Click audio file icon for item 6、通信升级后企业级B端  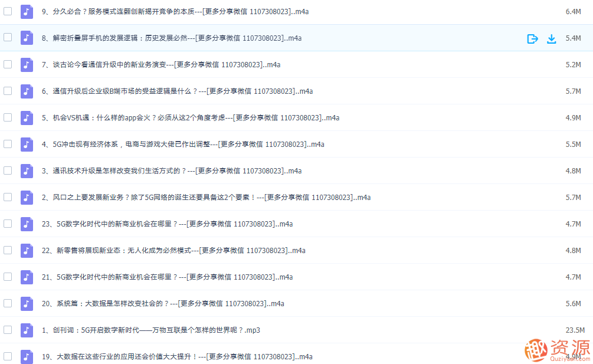click(x=27, y=91)
